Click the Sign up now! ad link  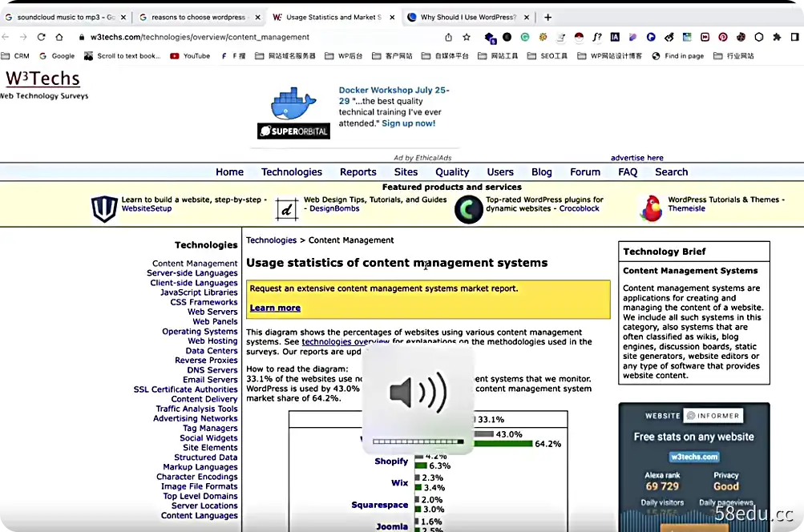408,123
